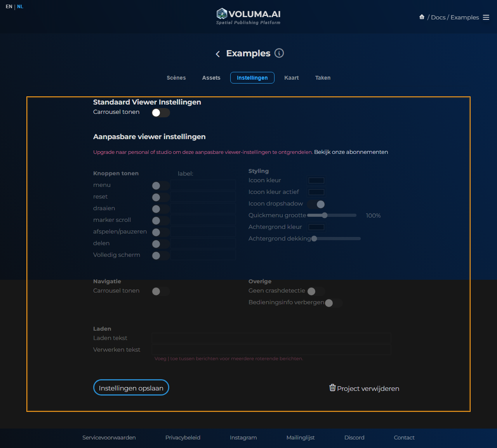The width and height of the screenshot is (497, 448).
Task: Click the Instellingen opslaan button
Action: pos(131,387)
